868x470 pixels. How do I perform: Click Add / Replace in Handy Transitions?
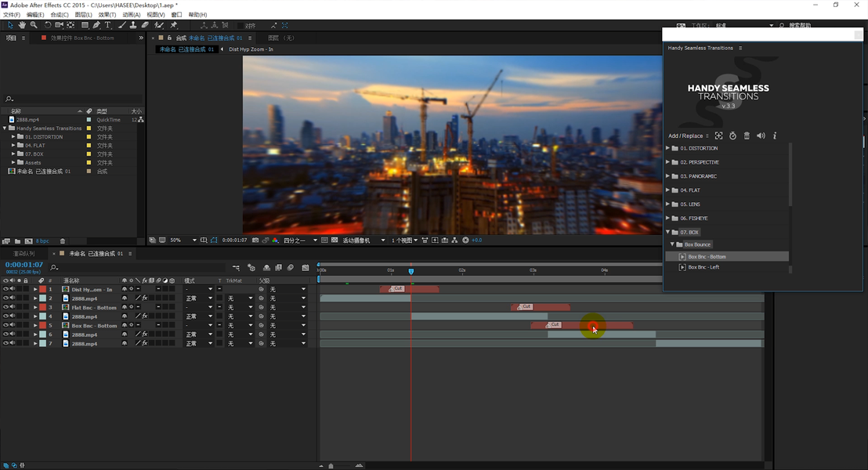tap(685, 136)
